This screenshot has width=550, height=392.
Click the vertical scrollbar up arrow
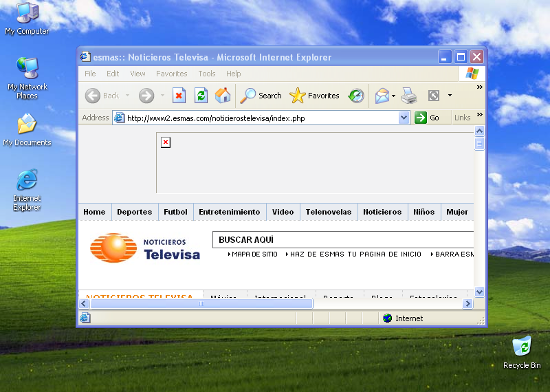pyautogui.click(x=479, y=131)
